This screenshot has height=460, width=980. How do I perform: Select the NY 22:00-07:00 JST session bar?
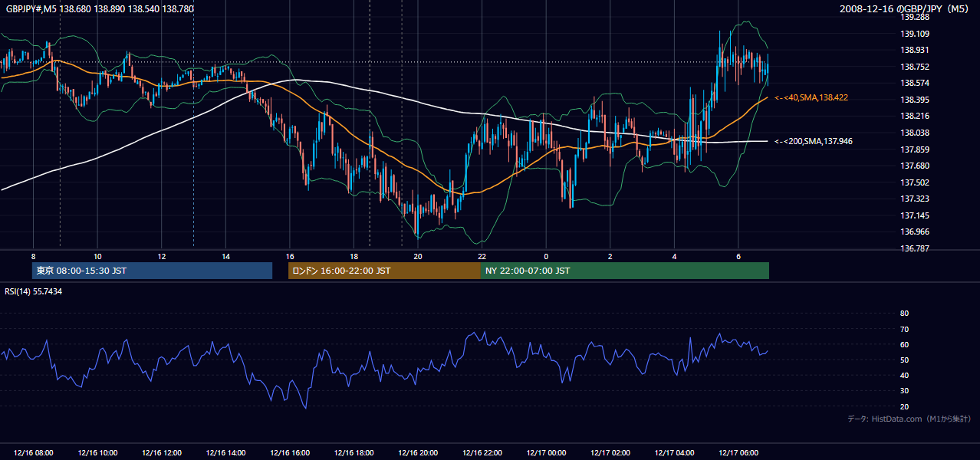[x=625, y=271]
